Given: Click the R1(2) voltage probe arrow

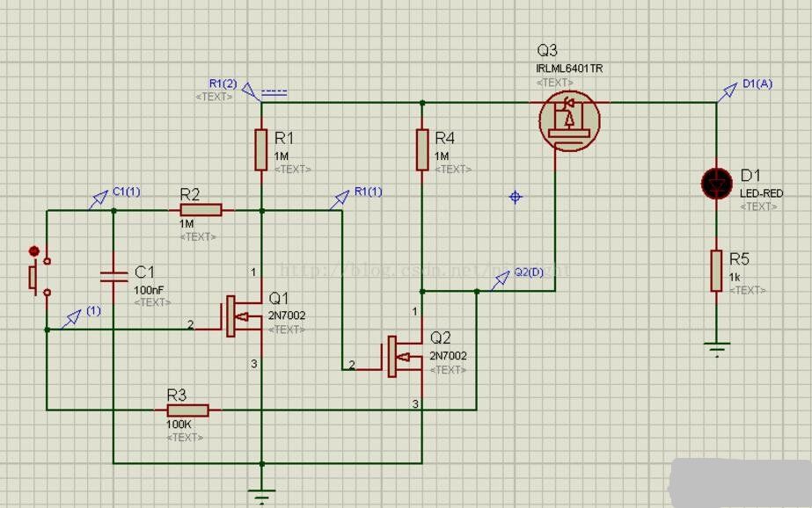Looking at the screenshot, I should click(x=251, y=91).
